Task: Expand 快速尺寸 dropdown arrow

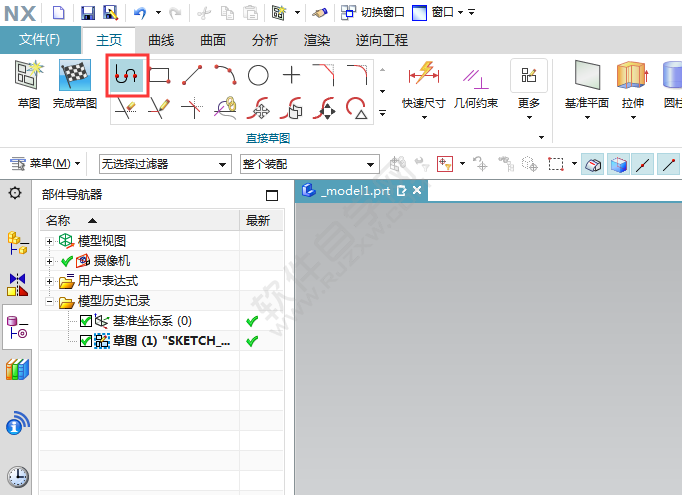Action: coord(424,117)
